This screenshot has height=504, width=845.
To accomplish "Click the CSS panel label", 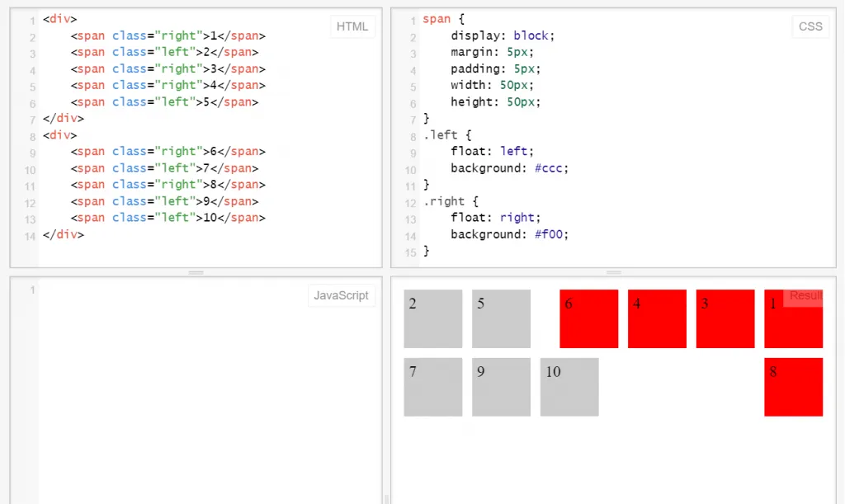I will point(810,26).
